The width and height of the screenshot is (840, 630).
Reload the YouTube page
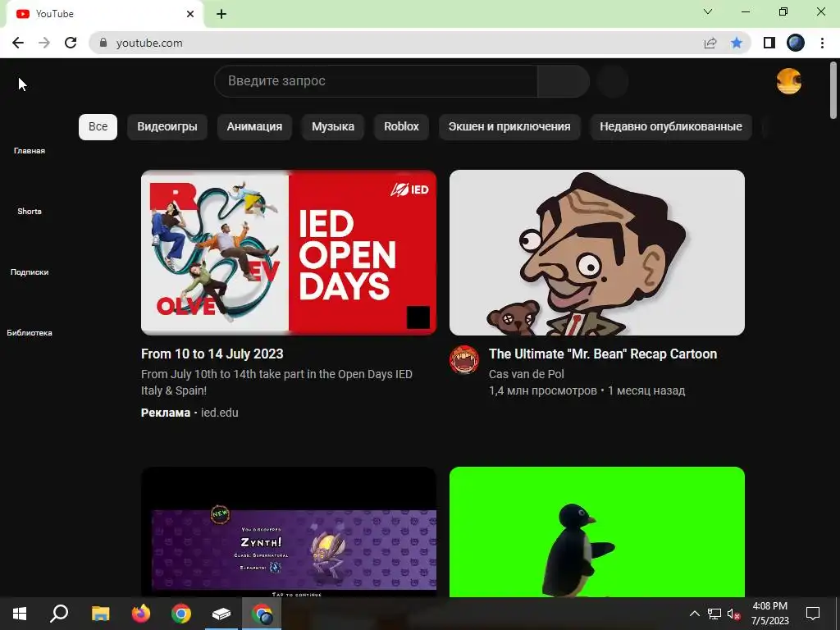click(71, 43)
